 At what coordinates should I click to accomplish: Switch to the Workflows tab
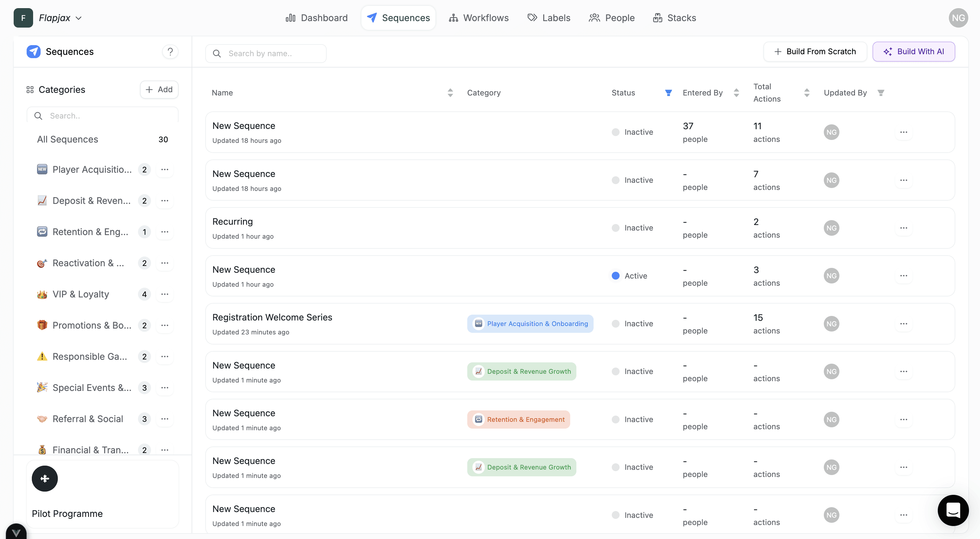pyautogui.click(x=478, y=18)
